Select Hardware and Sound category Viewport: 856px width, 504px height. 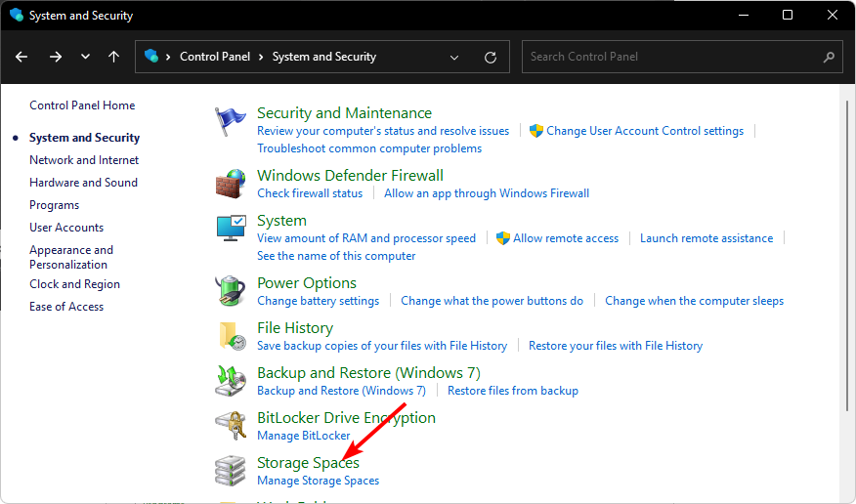pos(83,183)
